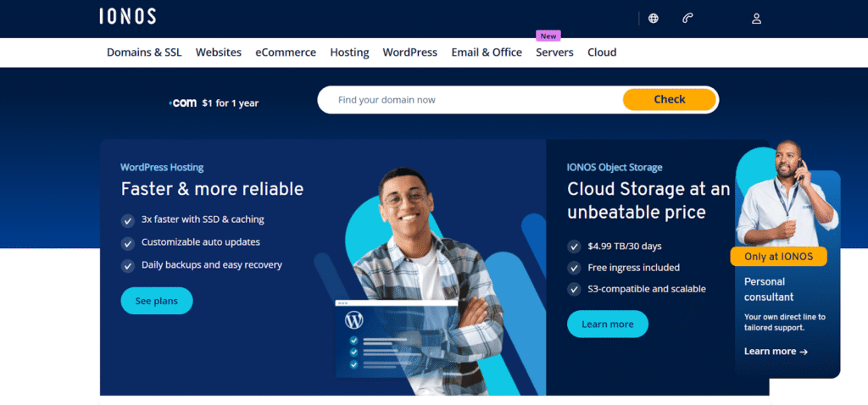Image resolution: width=868 pixels, height=405 pixels.
Task: Click the phone contact icon
Action: tap(688, 19)
